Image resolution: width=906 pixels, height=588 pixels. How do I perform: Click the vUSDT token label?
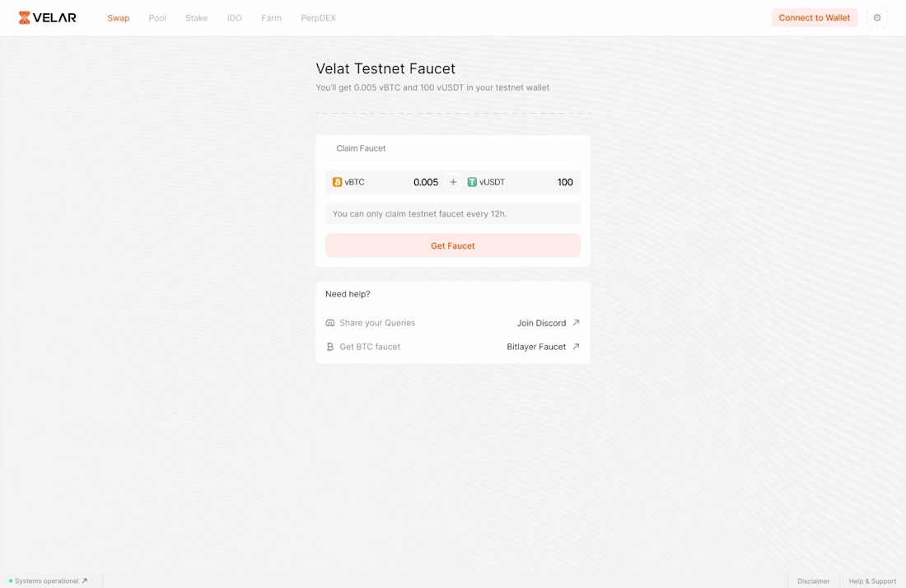(x=493, y=182)
